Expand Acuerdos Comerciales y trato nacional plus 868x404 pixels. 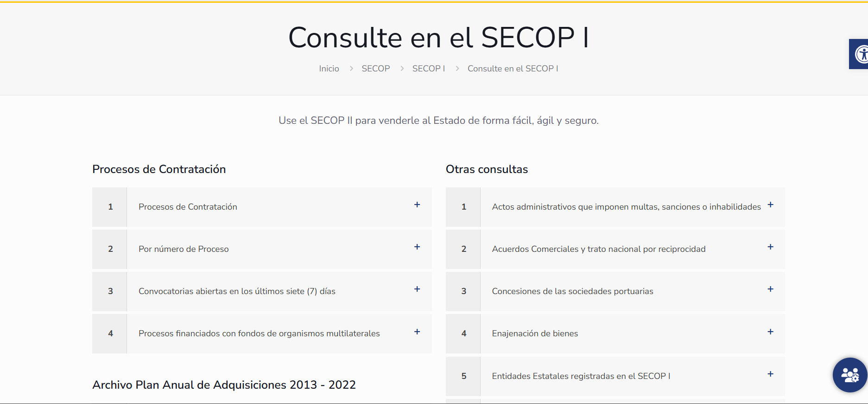coord(771,247)
